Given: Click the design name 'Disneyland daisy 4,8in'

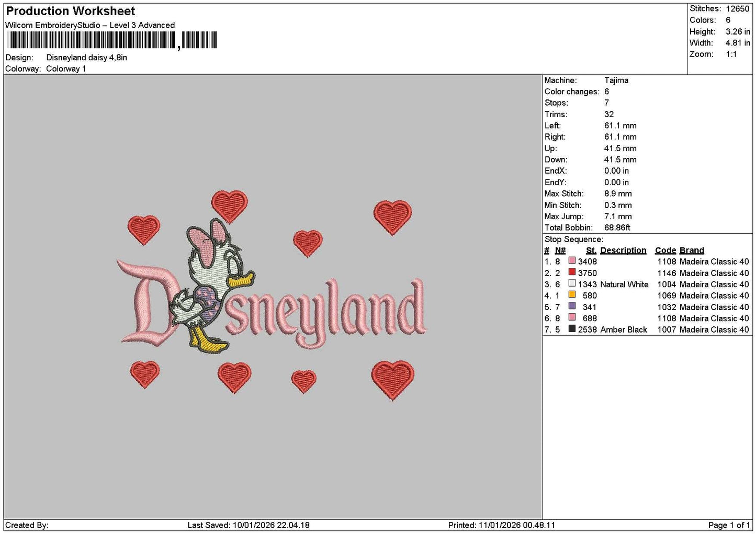Looking at the screenshot, I should (87, 58).
